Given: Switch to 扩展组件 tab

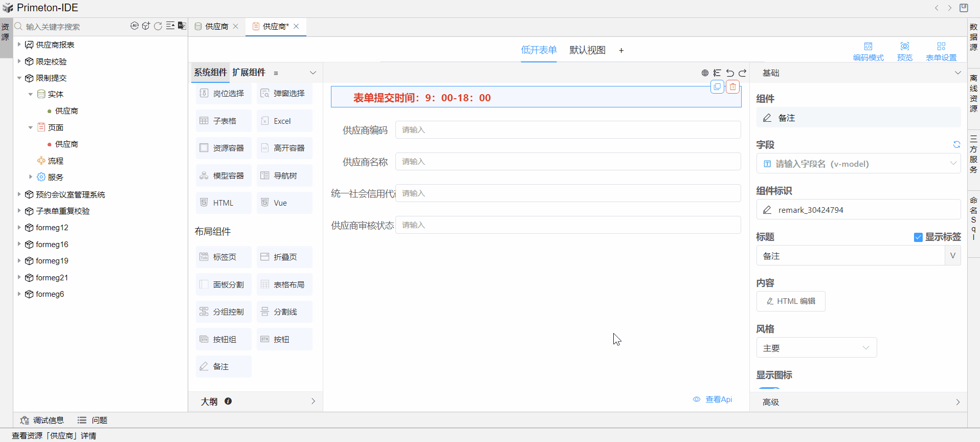Looking at the screenshot, I should [249, 73].
